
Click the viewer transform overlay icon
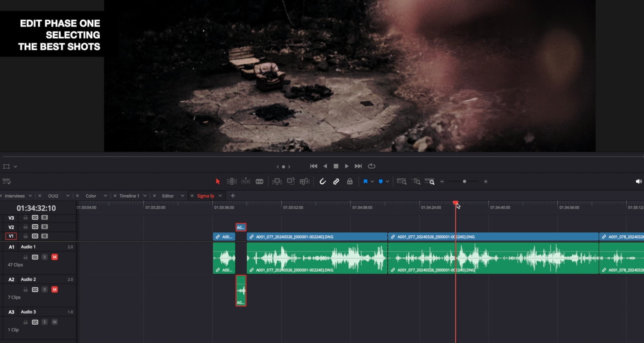tap(6, 166)
